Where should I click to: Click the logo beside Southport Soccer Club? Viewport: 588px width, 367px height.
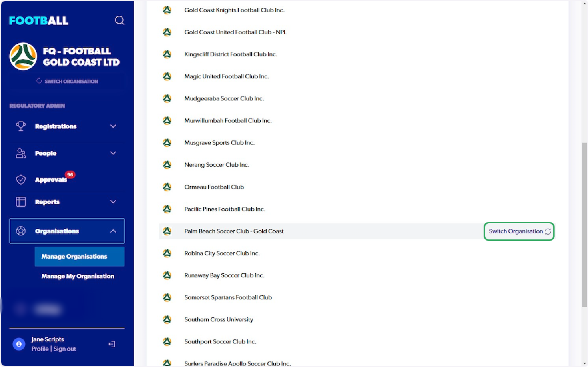tap(167, 342)
